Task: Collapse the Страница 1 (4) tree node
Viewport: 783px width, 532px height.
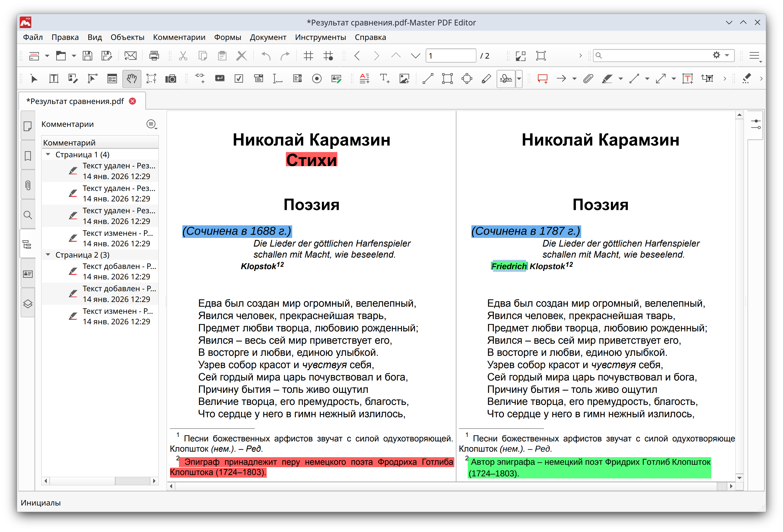Action: tap(48, 154)
